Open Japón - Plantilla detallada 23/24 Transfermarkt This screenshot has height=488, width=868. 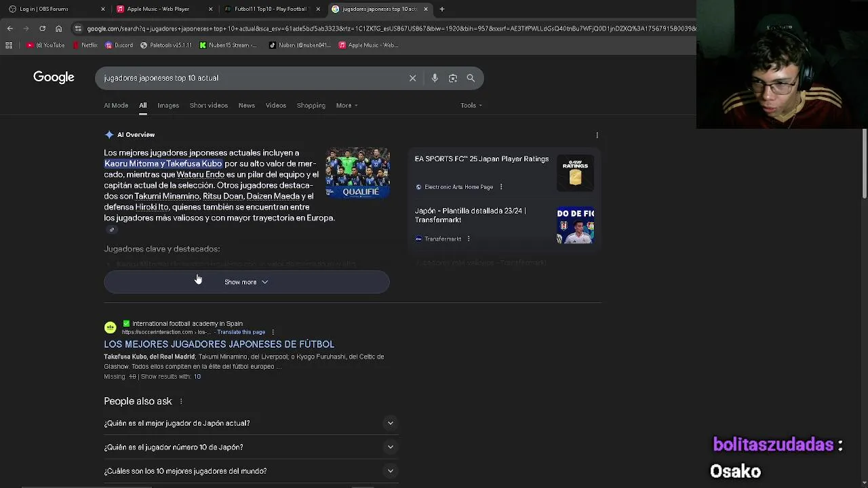tap(470, 215)
